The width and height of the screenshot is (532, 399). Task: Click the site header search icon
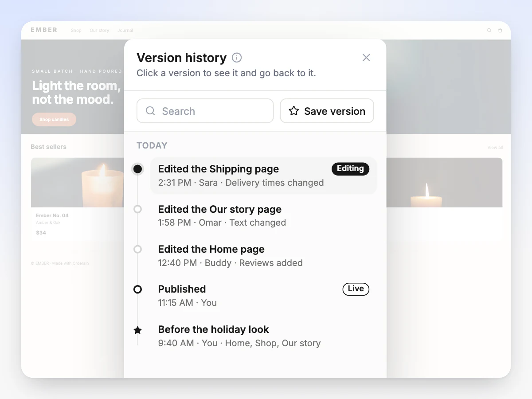489,31
